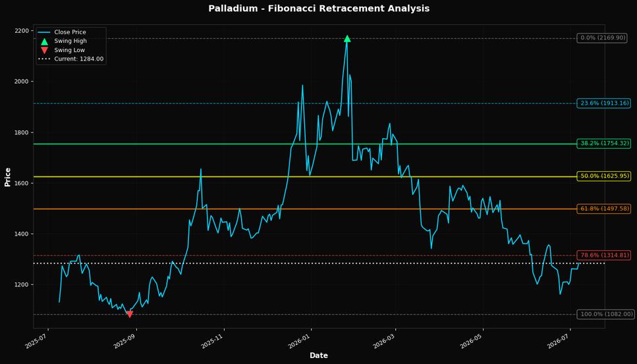
Task: Click the red triangle icon in the legend
Action: 44,50
